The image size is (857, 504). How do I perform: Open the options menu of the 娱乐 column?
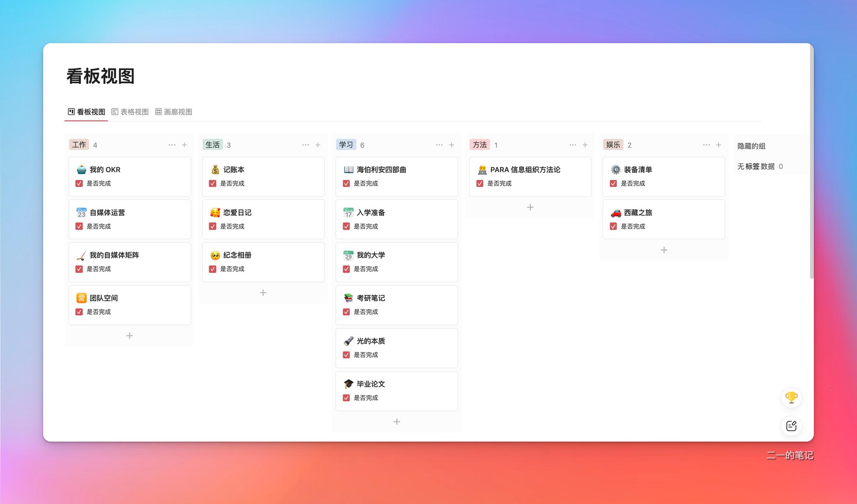[x=706, y=144]
